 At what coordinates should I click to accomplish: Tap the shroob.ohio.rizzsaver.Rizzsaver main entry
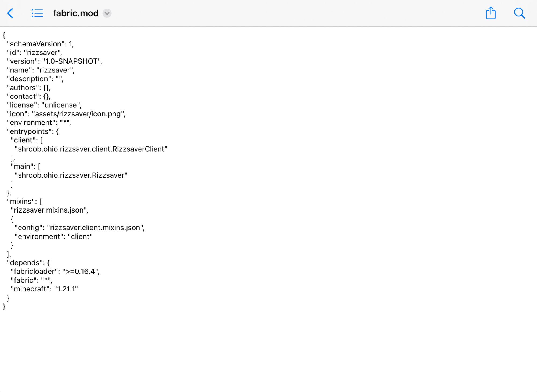pyautogui.click(x=71, y=175)
